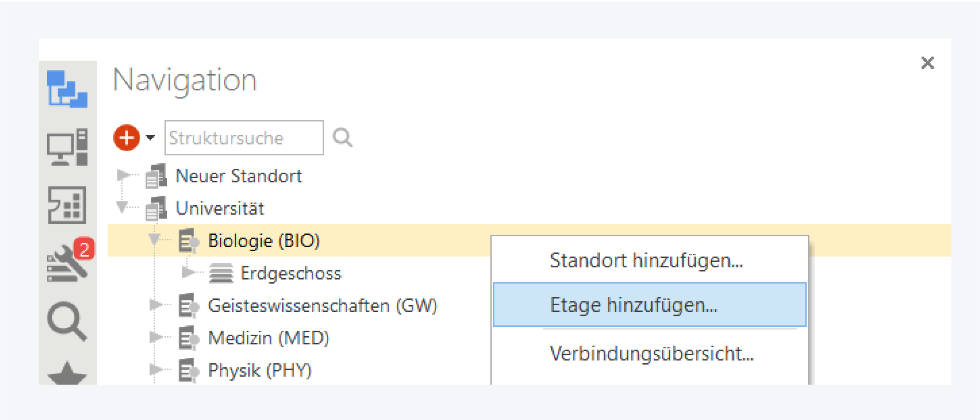The image size is (980, 420).
Task: Click the magnifier next to Struktursuche
Action: (342, 138)
